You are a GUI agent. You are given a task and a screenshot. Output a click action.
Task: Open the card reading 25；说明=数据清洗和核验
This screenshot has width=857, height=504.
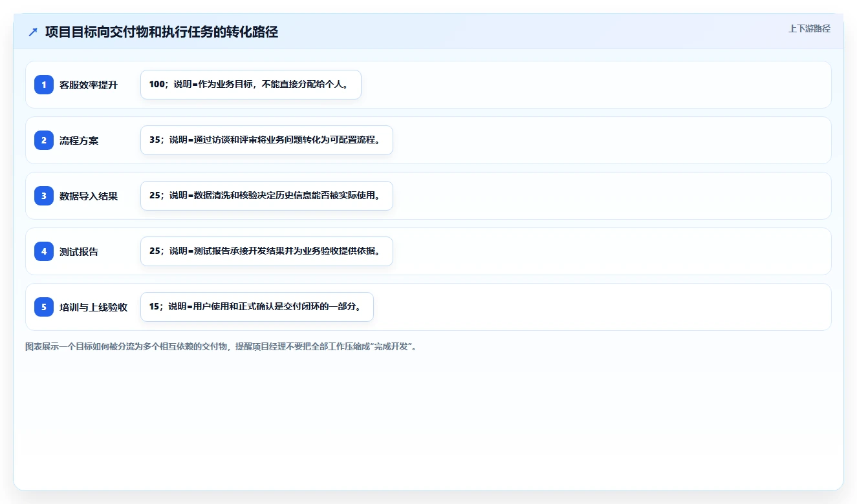(266, 196)
